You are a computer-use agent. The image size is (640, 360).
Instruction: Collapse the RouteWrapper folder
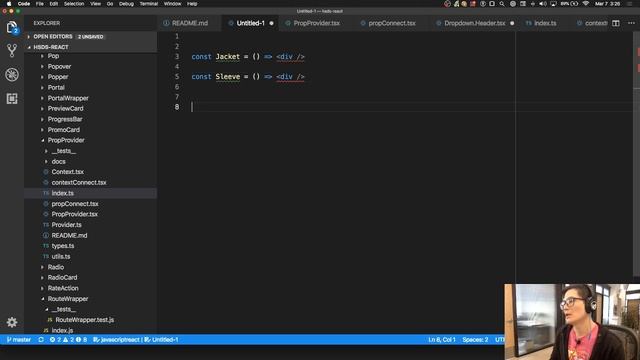pyautogui.click(x=68, y=299)
